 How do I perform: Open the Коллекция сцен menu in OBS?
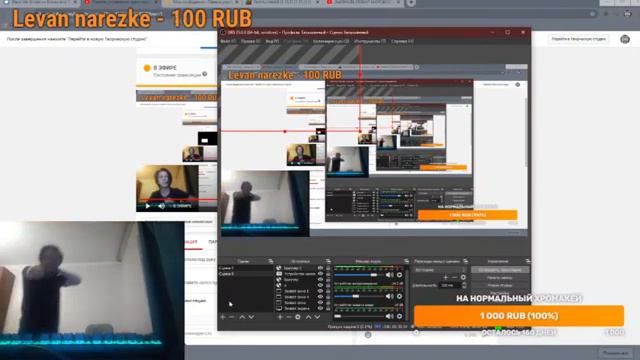pos(331,41)
